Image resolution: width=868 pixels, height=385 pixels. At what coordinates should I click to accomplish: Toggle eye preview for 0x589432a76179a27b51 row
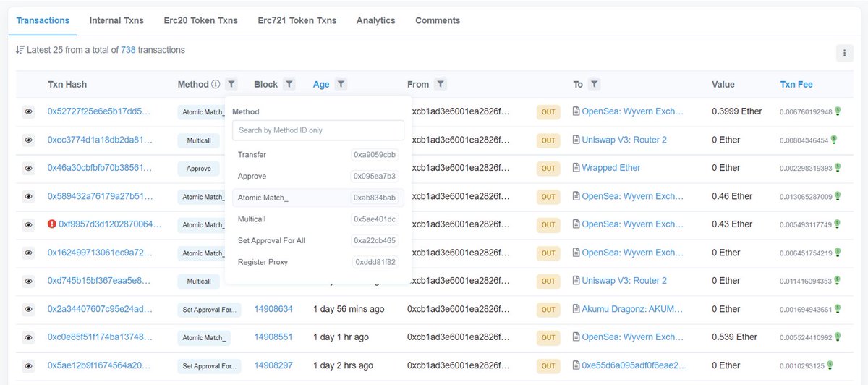point(28,197)
